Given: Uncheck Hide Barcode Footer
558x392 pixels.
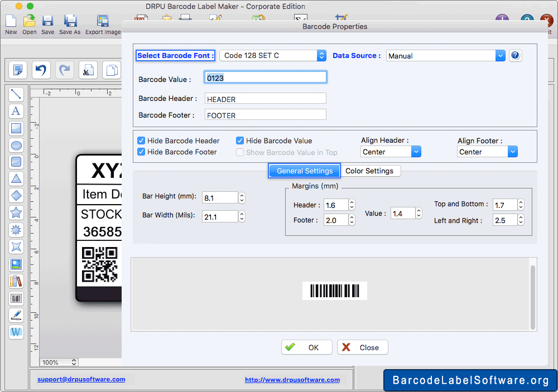Looking at the screenshot, I should [x=141, y=152].
